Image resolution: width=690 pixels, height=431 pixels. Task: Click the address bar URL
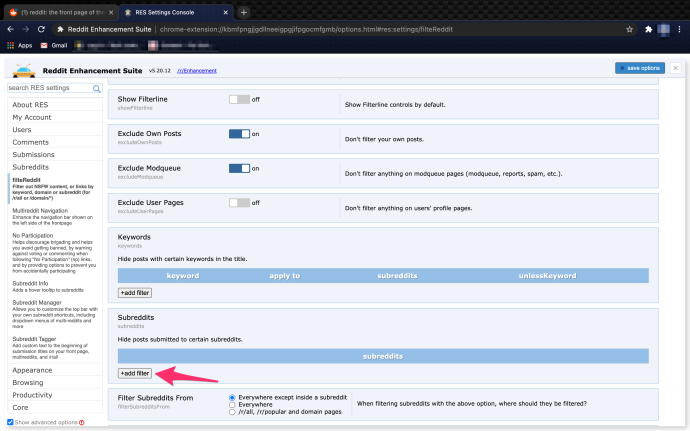pyautogui.click(x=306, y=29)
